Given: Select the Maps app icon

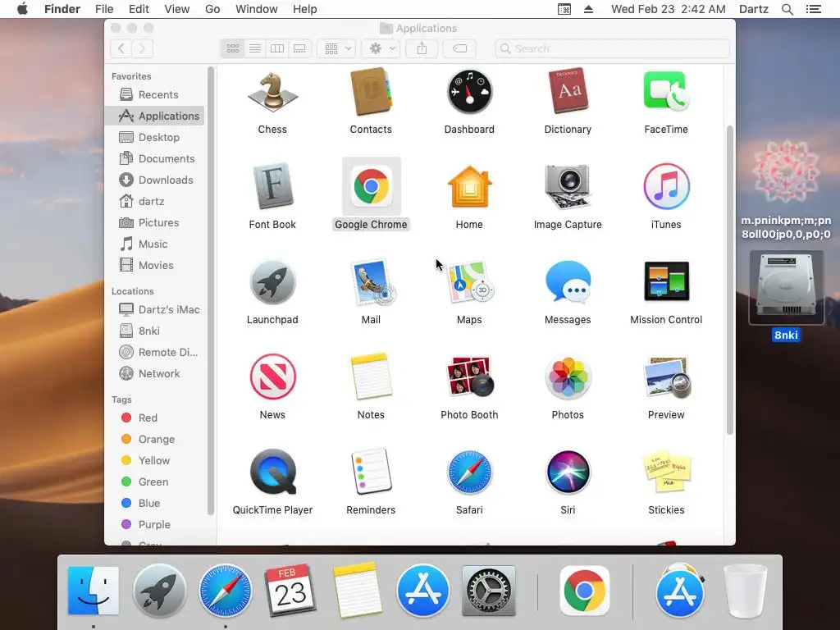Looking at the screenshot, I should [x=469, y=282].
